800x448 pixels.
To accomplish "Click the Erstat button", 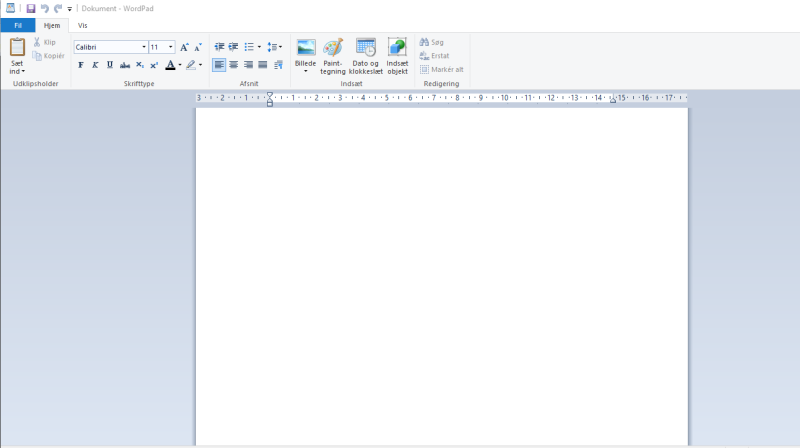I will pos(434,56).
